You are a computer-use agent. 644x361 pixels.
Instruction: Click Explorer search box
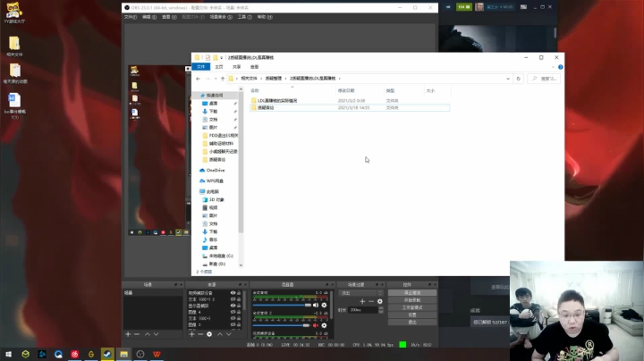[x=544, y=79]
